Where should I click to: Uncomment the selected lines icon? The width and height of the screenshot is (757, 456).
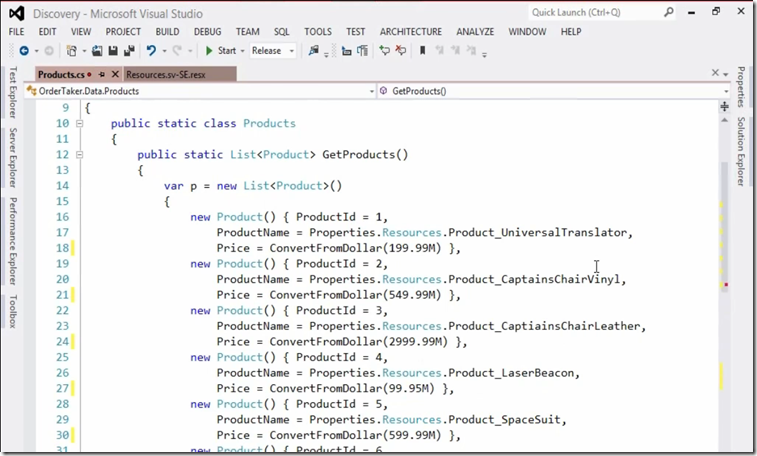point(401,50)
